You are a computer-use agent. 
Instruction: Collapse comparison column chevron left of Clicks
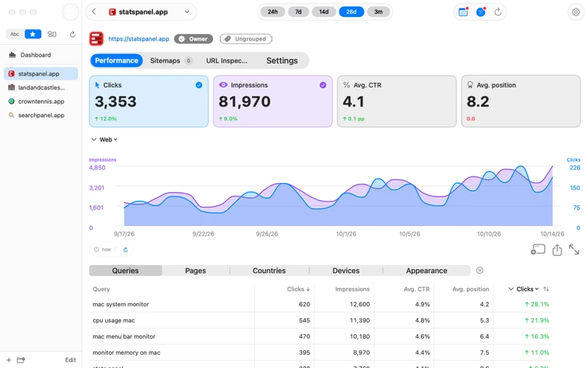(x=511, y=289)
